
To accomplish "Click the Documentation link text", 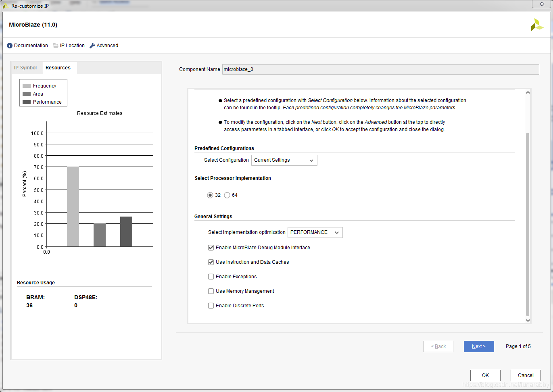I will tap(31, 46).
